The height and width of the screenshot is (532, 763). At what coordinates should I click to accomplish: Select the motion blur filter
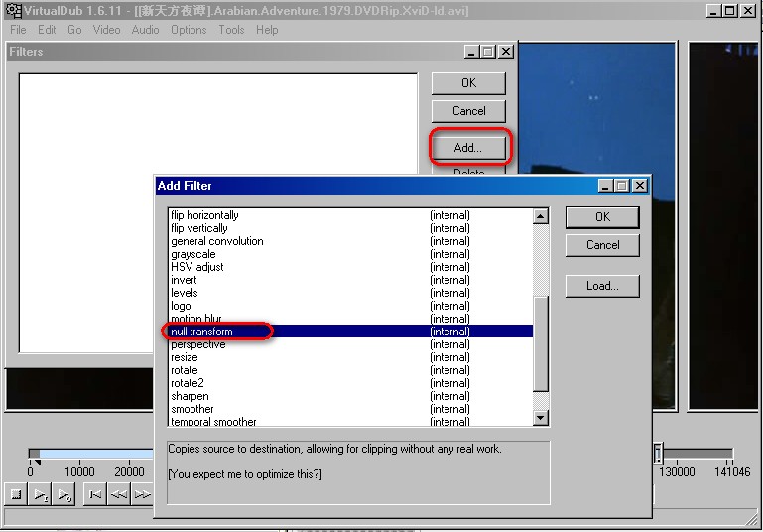[x=350, y=319]
